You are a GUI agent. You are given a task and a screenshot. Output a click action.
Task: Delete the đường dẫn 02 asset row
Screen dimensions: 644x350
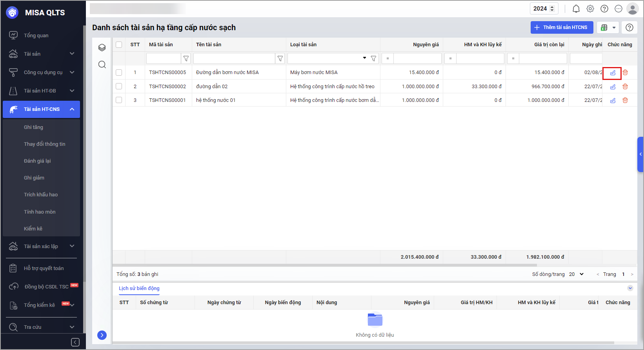[625, 87]
